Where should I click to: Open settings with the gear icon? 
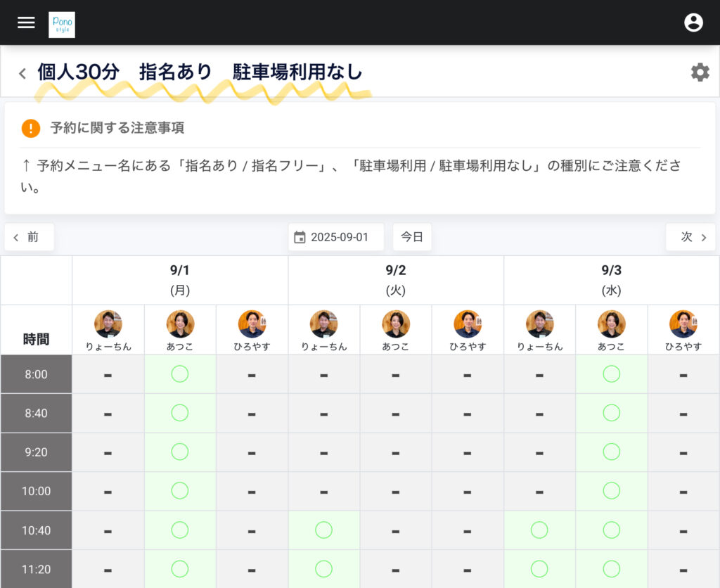[700, 72]
